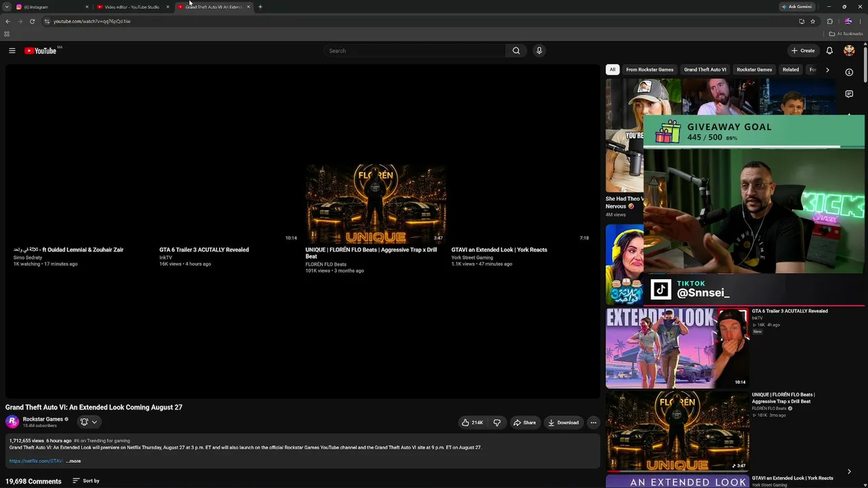The image size is (868, 488).
Task: Click the Create button
Action: tap(803, 51)
